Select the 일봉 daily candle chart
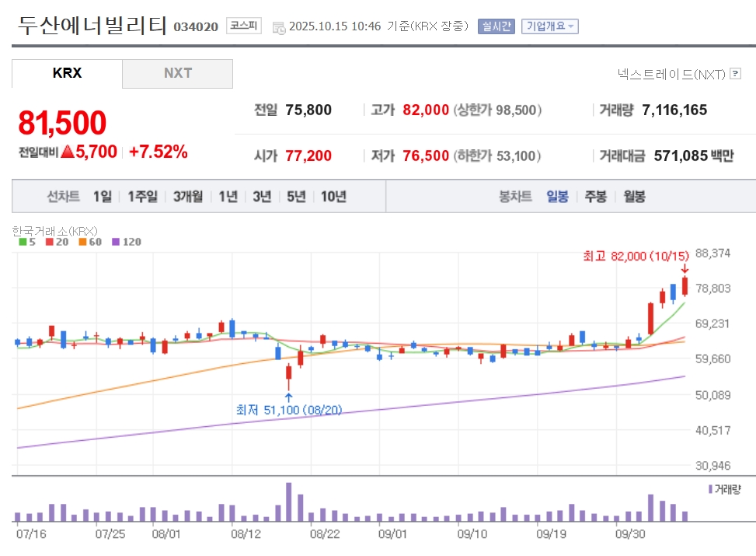The width and height of the screenshot is (756, 556). pyautogui.click(x=557, y=197)
